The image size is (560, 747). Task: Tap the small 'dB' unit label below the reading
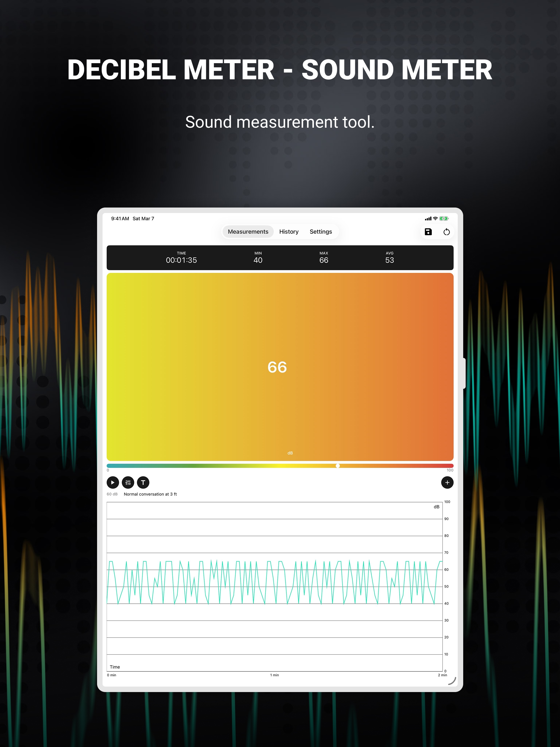click(290, 453)
